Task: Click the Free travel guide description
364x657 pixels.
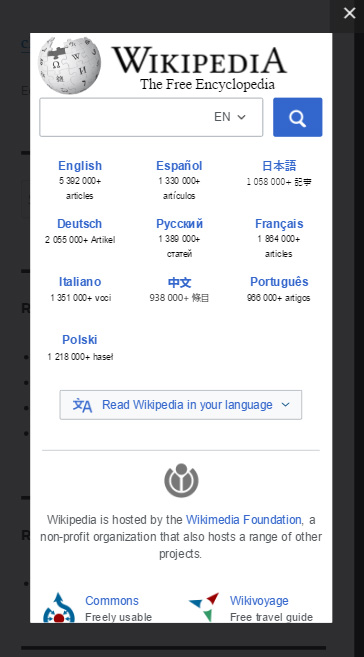Action: (271, 617)
